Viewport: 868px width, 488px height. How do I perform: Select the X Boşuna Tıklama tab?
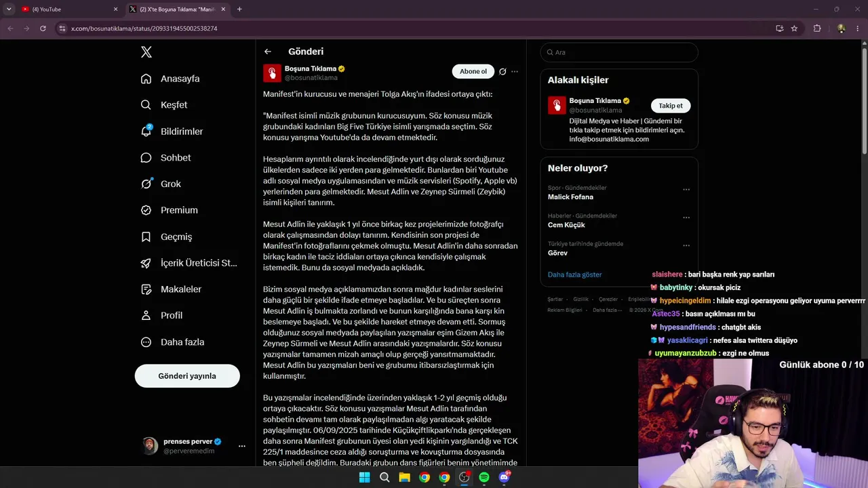click(x=179, y=9)
